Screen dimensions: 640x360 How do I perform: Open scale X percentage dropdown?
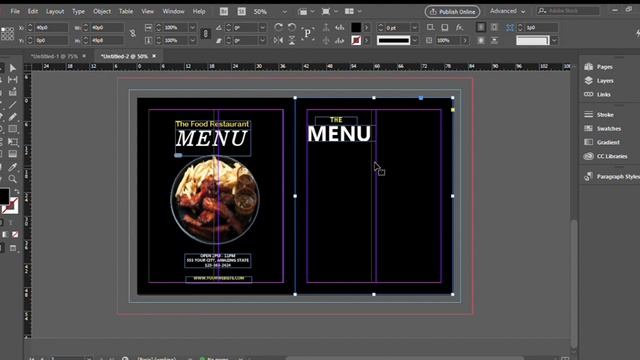click(192, 27)
